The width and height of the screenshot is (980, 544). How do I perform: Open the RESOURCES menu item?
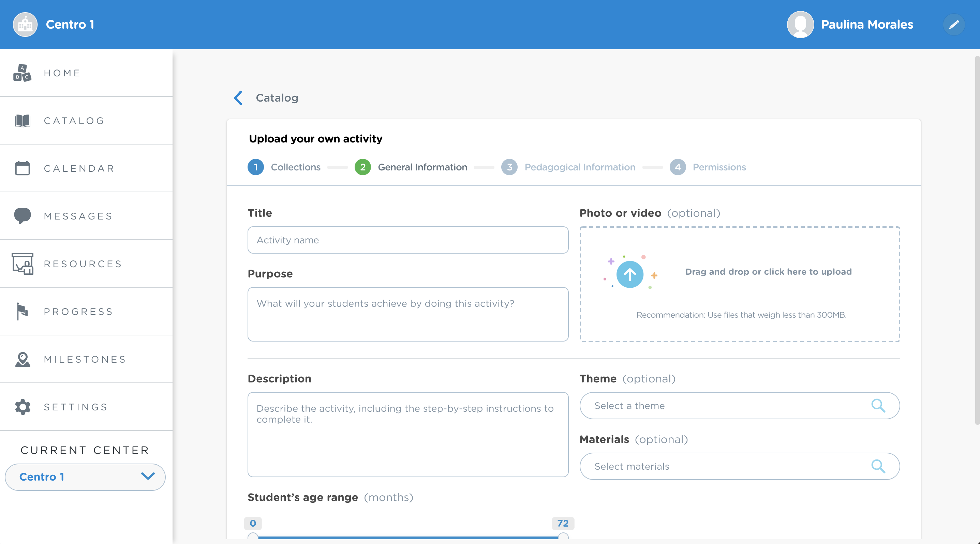(86, 263)
